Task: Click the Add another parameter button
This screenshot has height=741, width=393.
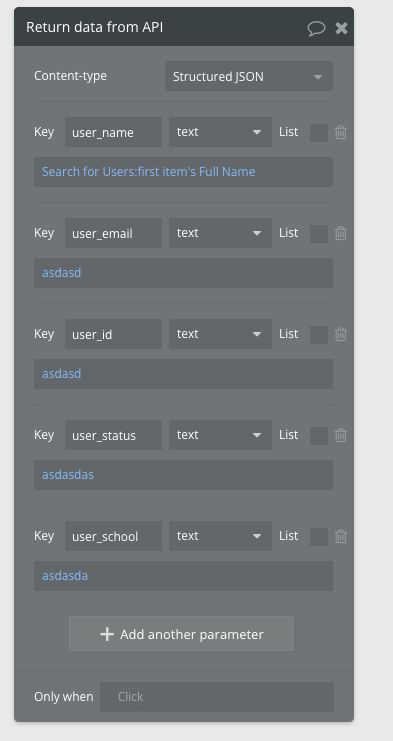Action: pos(181,634)
